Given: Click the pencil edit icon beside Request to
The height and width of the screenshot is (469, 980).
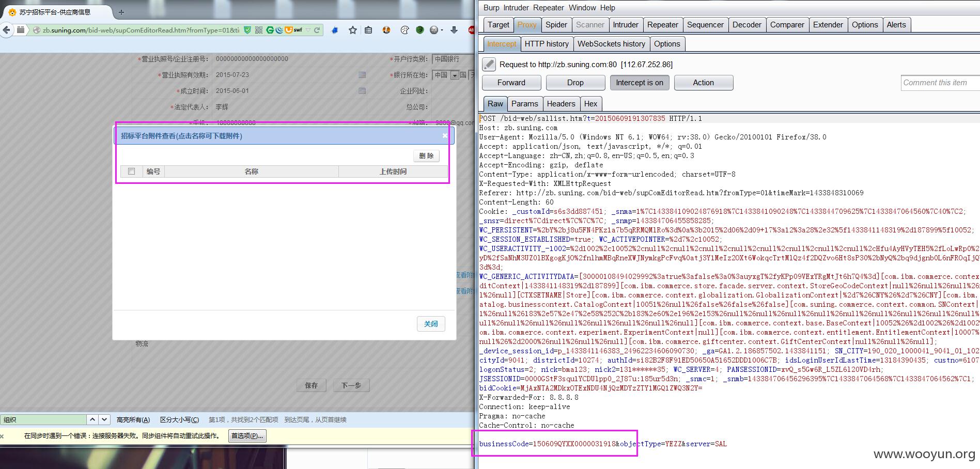Looking at the screenshot, I should click(x=489, y=64).
